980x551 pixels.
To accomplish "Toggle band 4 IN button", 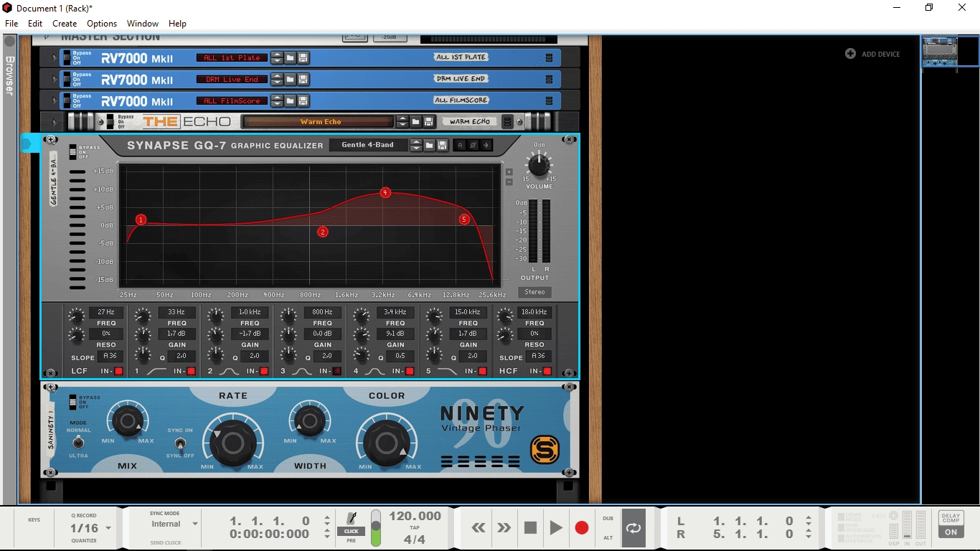I will [x=410, y=371].
